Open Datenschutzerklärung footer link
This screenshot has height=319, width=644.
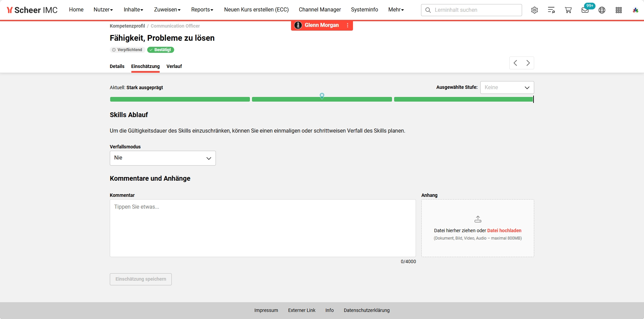(367, 310)
